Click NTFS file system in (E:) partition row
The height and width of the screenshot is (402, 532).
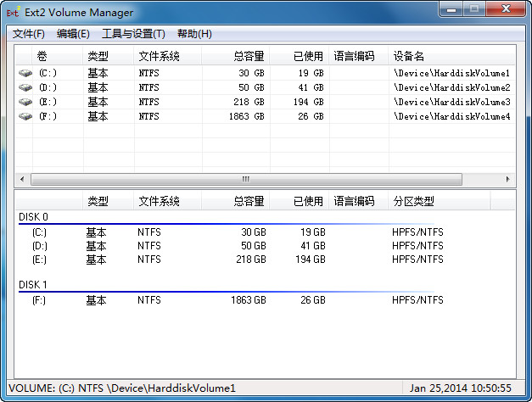[149, 260]
